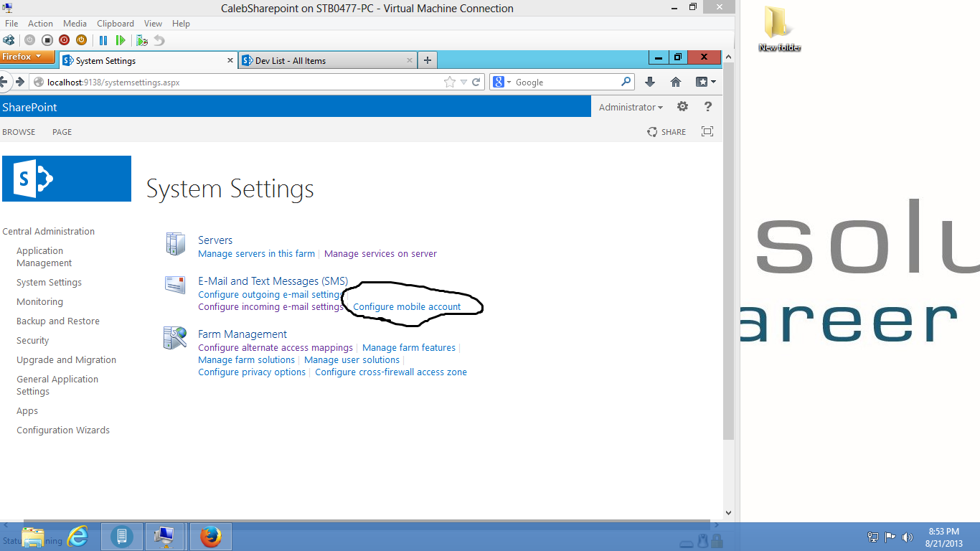The image size is (980, 551).
Task: Reload the page with the refresh icon
Action: (x=476, y=82)
